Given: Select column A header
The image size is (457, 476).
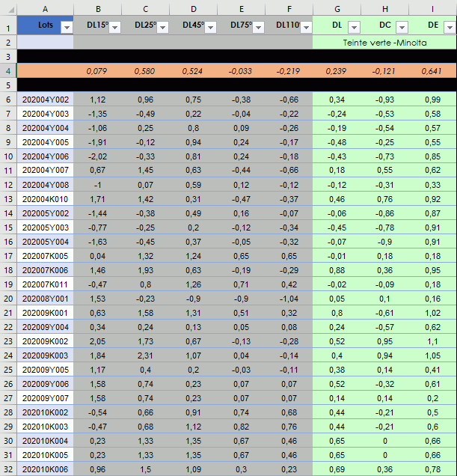Looking at the screenshot, I should pos(46,8).
